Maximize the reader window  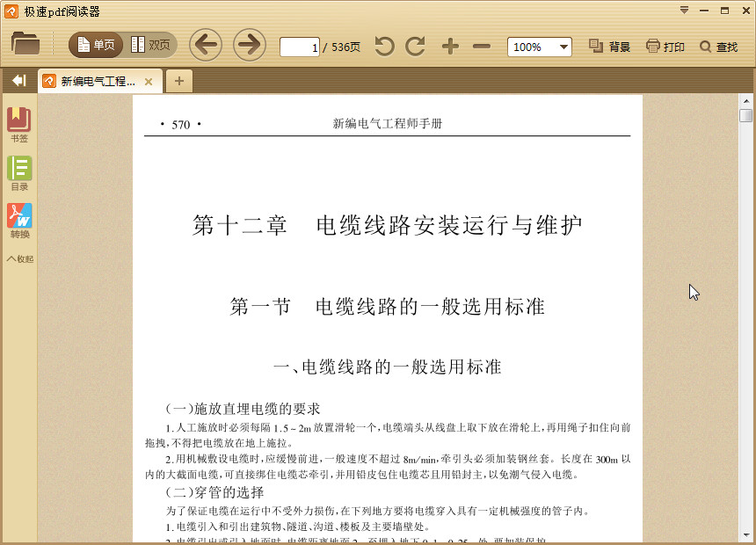724,11
